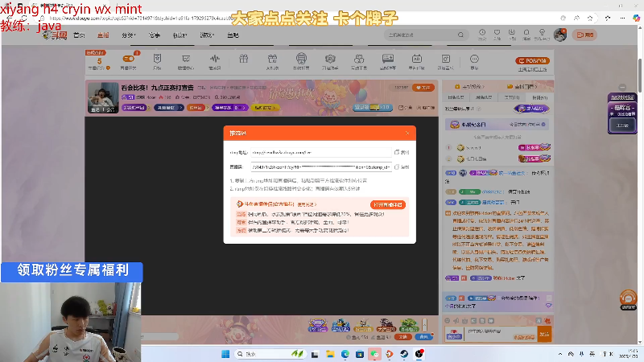
Task: Open the Esports events nav item
Action: point(155,35)
